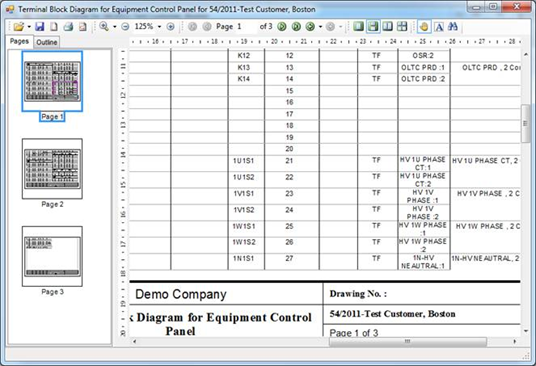Save the report using the floppy icon
The image size is (536, 366).
(40, 26)
